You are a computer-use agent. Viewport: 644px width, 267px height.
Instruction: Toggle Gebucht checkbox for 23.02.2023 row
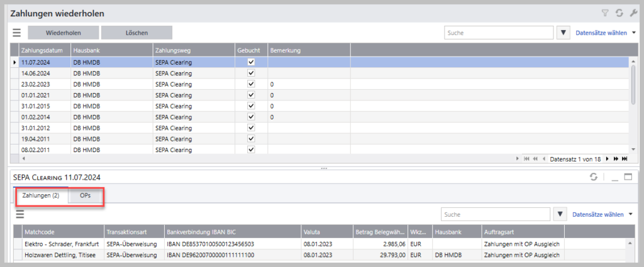coord(251,84)
